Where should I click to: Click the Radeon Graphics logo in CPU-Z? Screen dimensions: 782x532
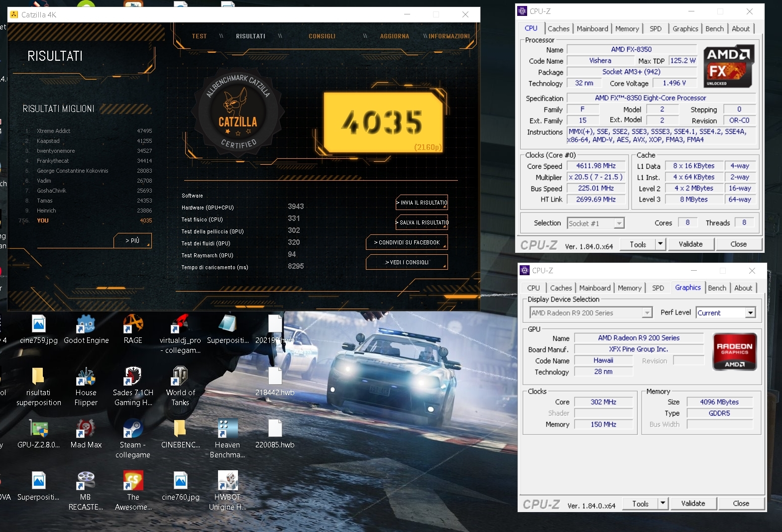point(735,352)
